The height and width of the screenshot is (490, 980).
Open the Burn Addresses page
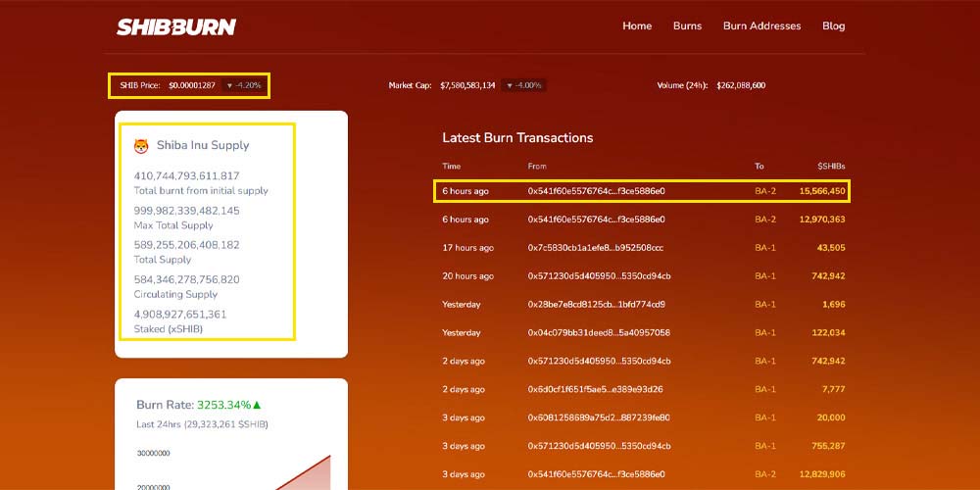tap(761, 25)
